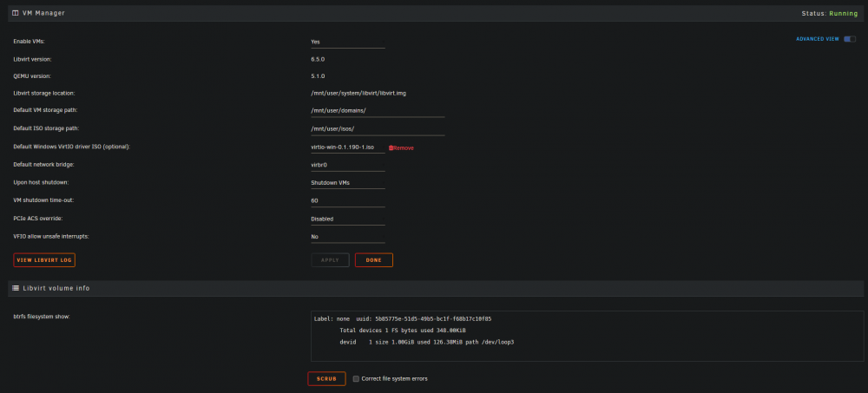This screenshot has height=393, width=868.
Task: Click the btrfs filesystem show label
Action: tap(42, 317)
